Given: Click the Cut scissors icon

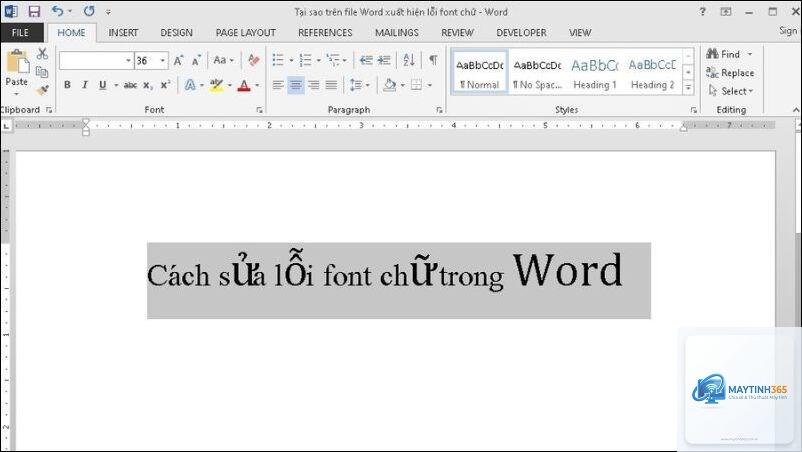Looking at the screenshot, I should pos(42,53).
